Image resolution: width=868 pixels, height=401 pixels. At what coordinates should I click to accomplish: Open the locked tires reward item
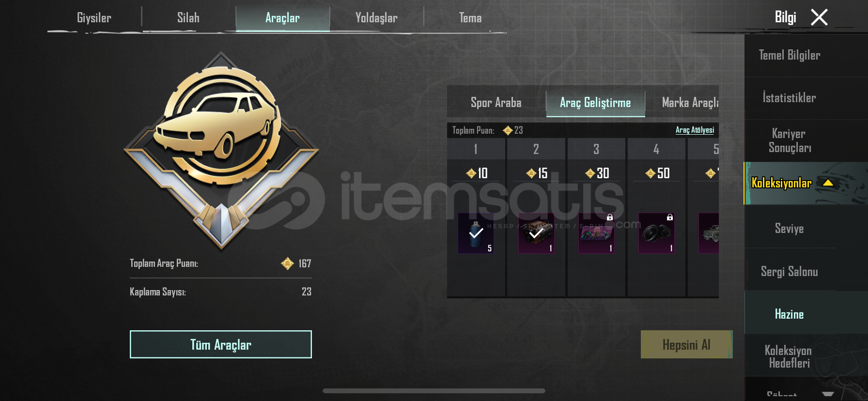click(656, 233)
